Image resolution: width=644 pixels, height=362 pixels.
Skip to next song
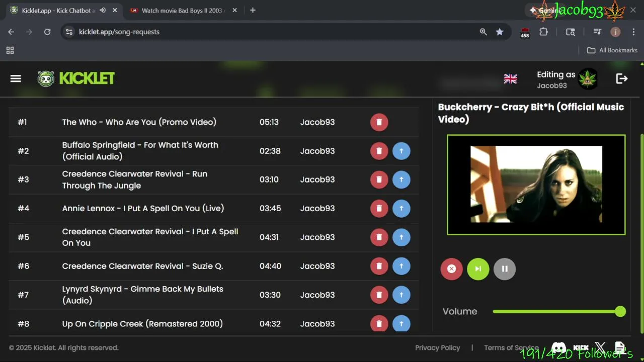coord(478,269)
